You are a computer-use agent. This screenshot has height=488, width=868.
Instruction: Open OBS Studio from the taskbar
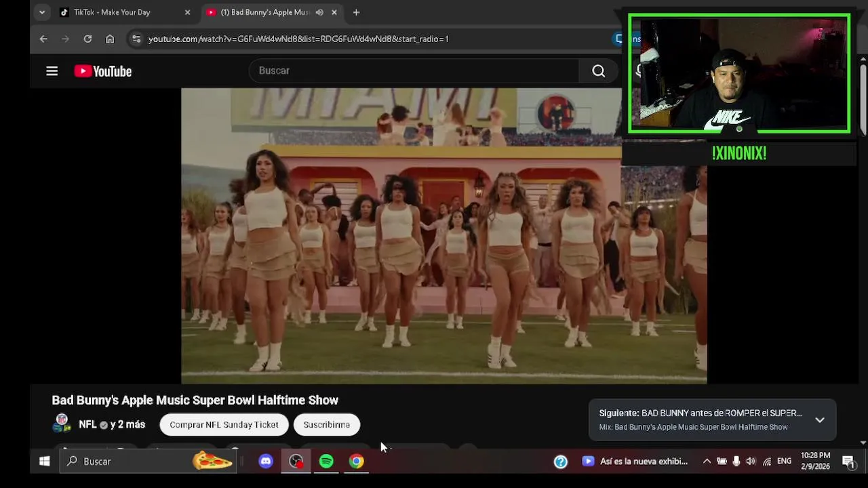pyautogui.click(x=296, y=461)
